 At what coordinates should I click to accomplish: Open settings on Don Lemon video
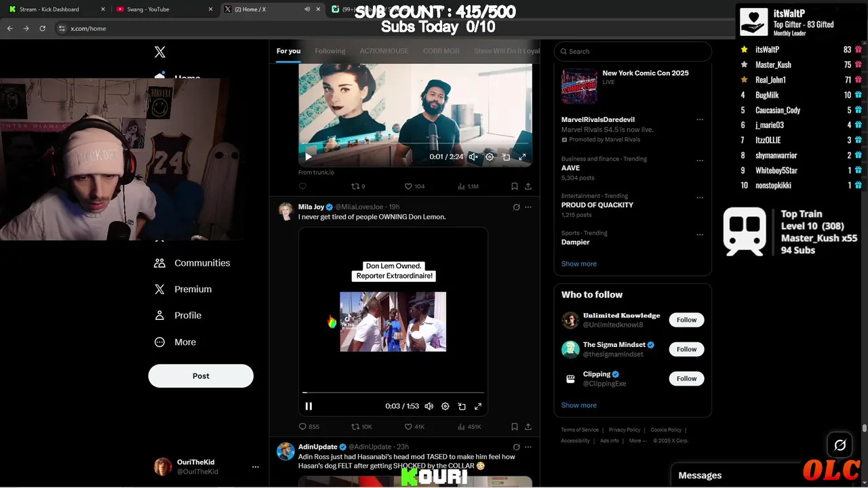tap(445, 406)
